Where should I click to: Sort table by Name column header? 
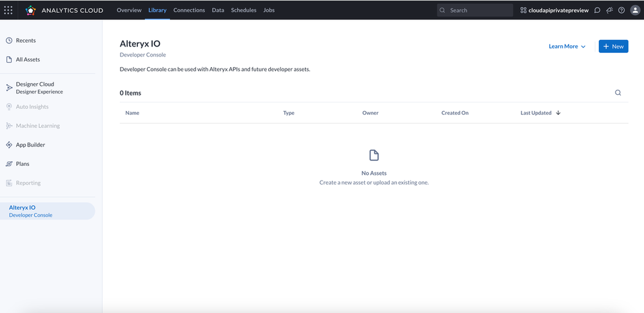[132, 113]
